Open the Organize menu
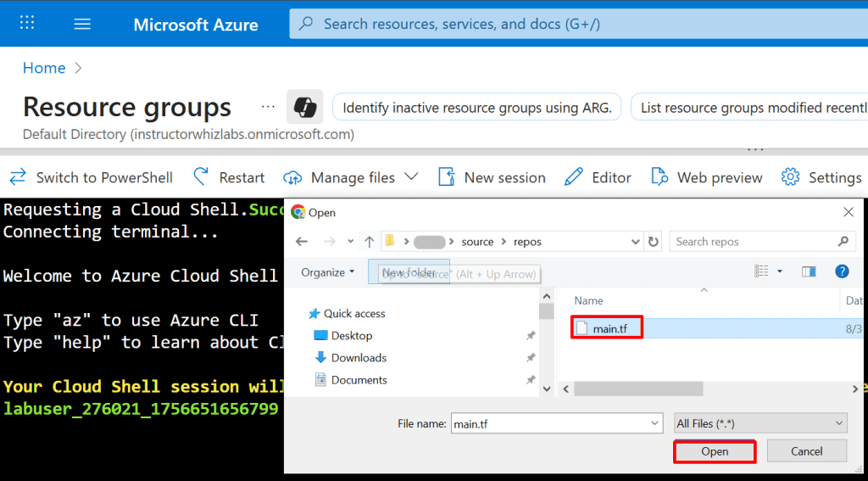Image resolution: width=868 pixels, height=481 pixels. point(328,272)
